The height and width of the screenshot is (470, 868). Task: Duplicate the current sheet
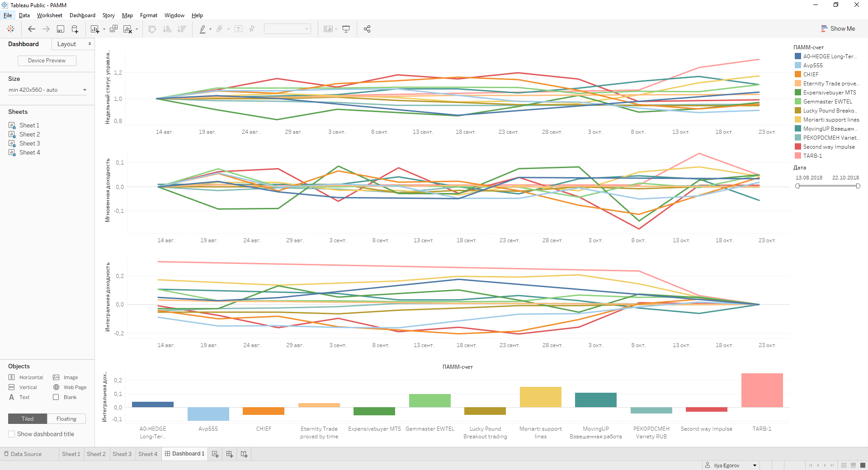pos(113,29)
